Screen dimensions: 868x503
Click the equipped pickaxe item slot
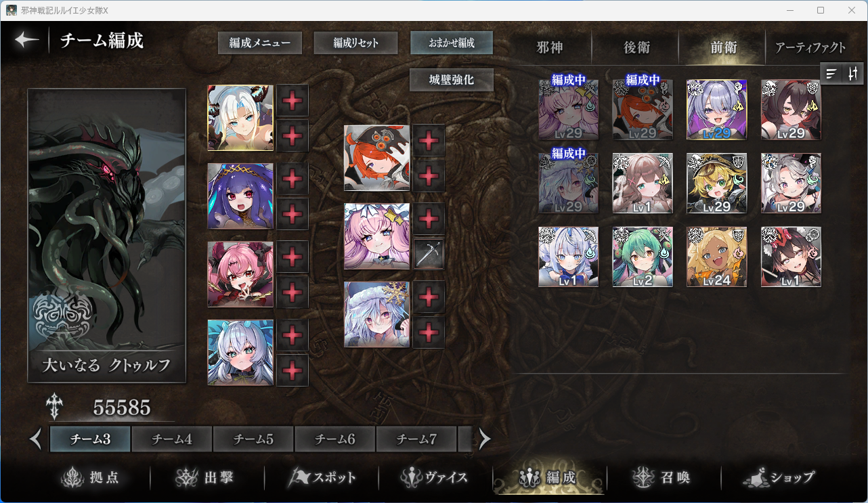tap(429, 254)
